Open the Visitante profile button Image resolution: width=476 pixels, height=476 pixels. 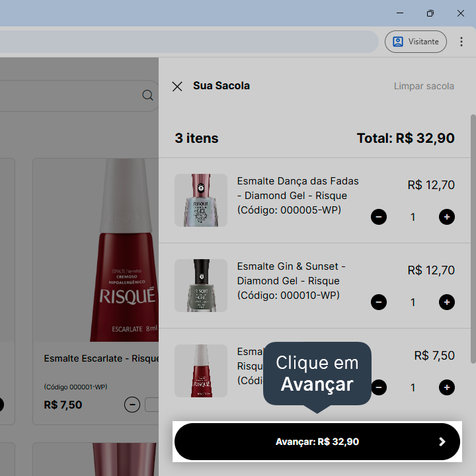(x=416, y=42)
